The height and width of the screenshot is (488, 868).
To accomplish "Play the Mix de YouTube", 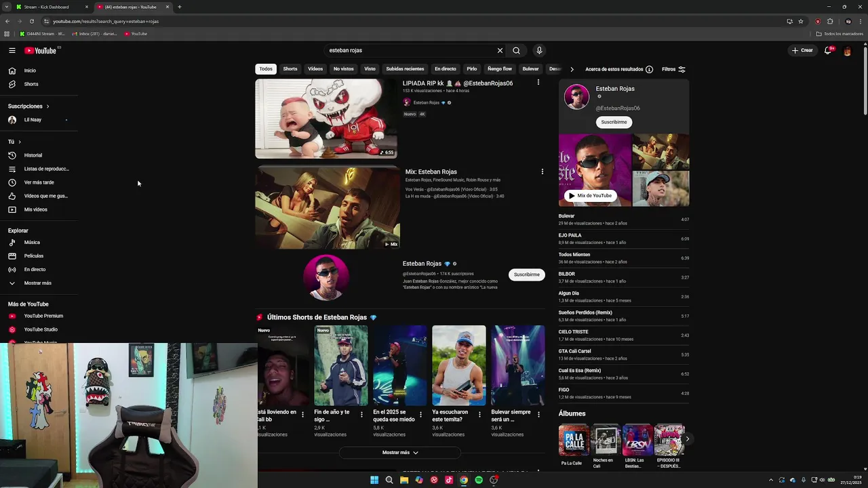I will 590,195.
